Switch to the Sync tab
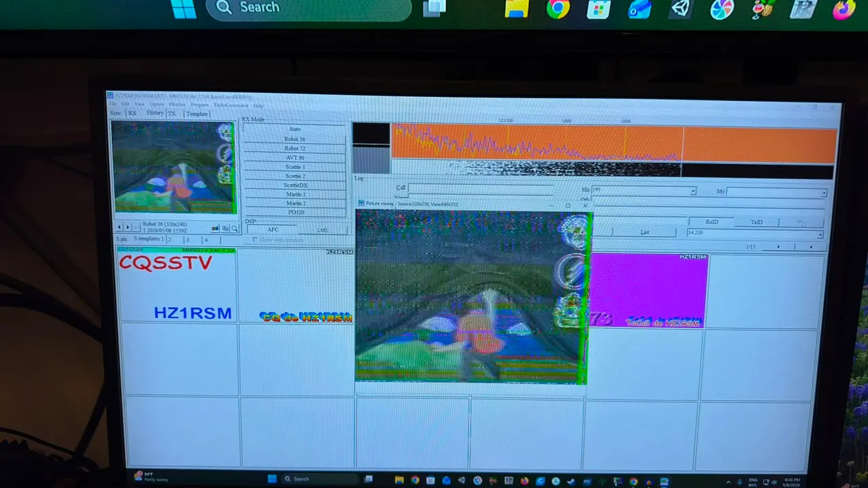 (x=116, y=113)
